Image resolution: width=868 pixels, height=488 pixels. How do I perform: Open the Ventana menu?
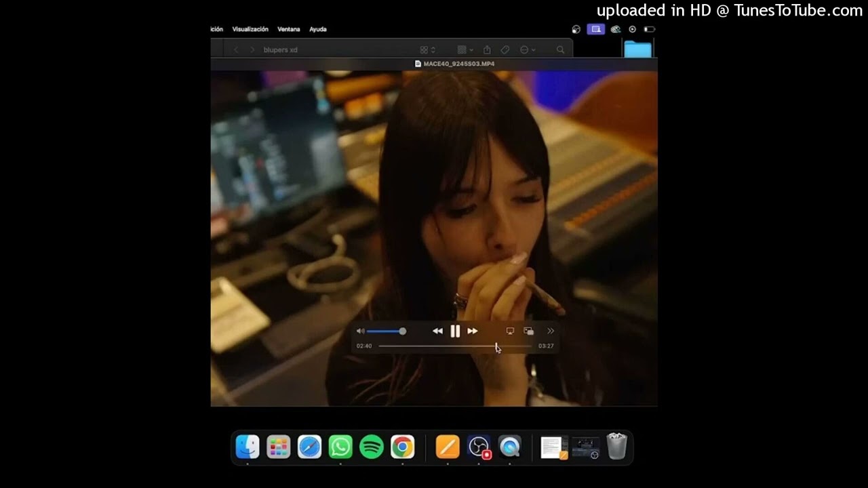(289, 29)
